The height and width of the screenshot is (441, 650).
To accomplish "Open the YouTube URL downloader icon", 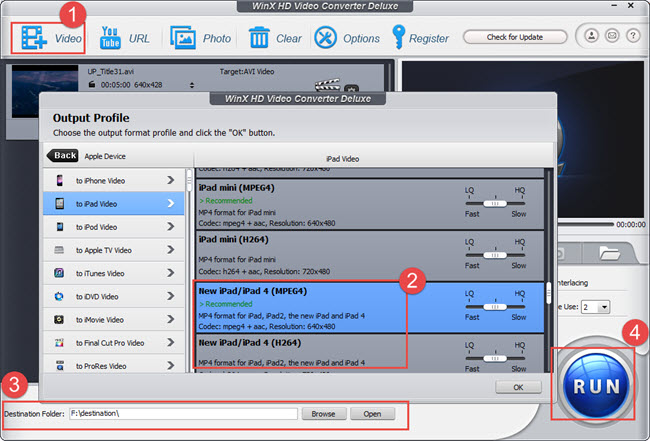I will (110, 38).
